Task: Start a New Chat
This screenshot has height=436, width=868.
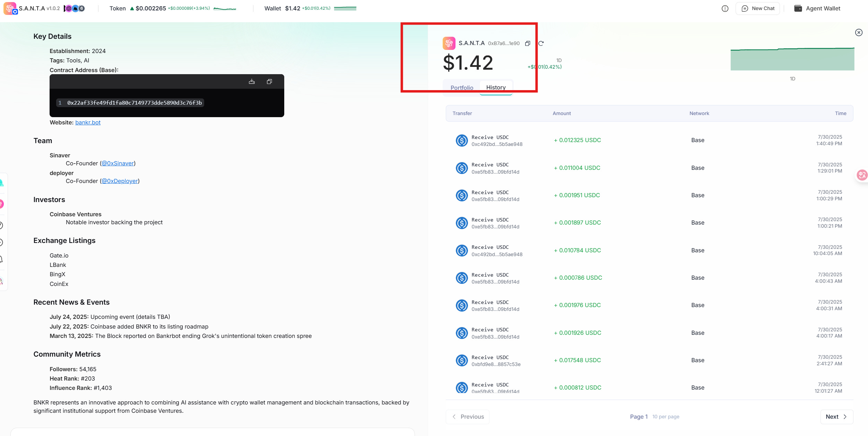Action: pyautogui.click(x=758, y=8)
